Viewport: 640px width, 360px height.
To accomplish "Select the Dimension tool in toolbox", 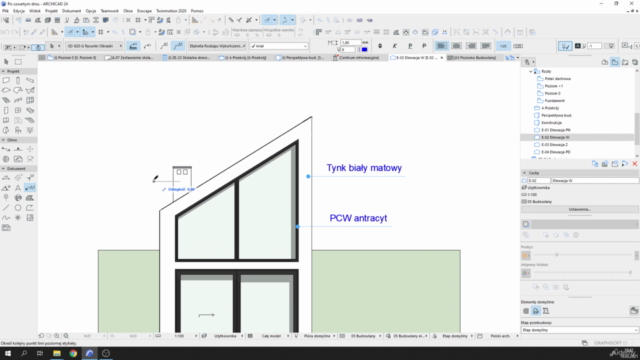I will pyautogui.click(x=6, y=178).
